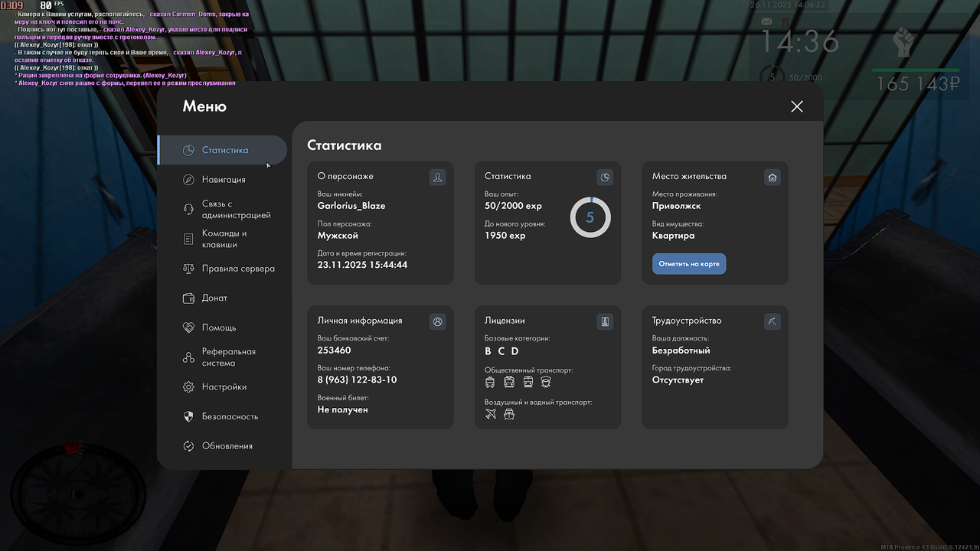Click the shield icon beside Безопасность
The image size is (980, 551).
(188, 416)
